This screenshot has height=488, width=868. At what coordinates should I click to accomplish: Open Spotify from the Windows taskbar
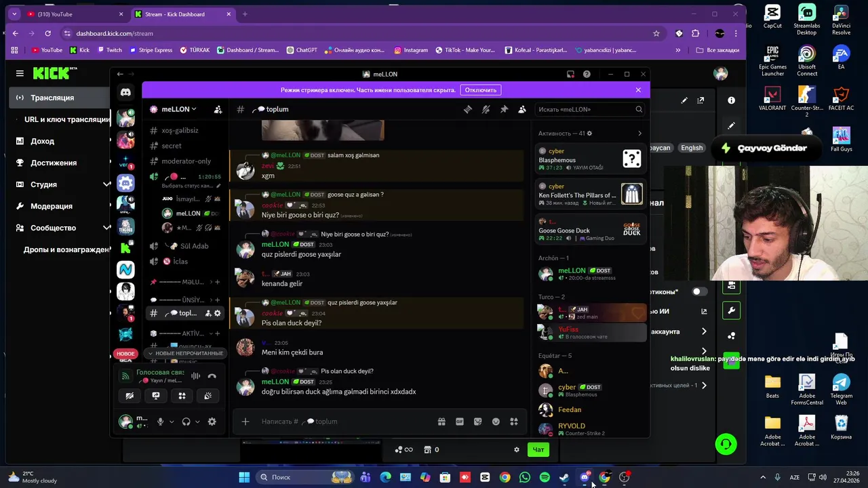(545, 477)
